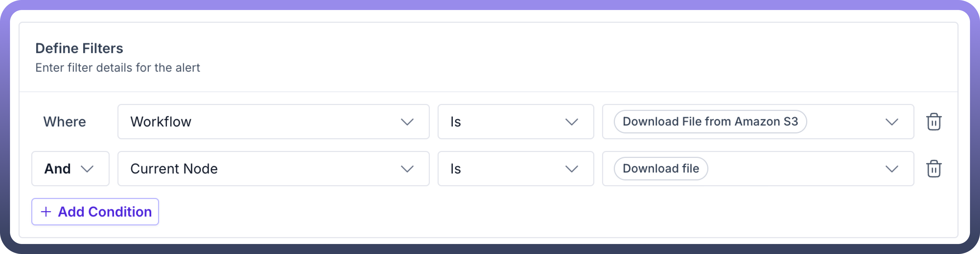Screen dimensions: 980x254
Task: Click the empty space in the workflow value field
Action: [844, 122]
